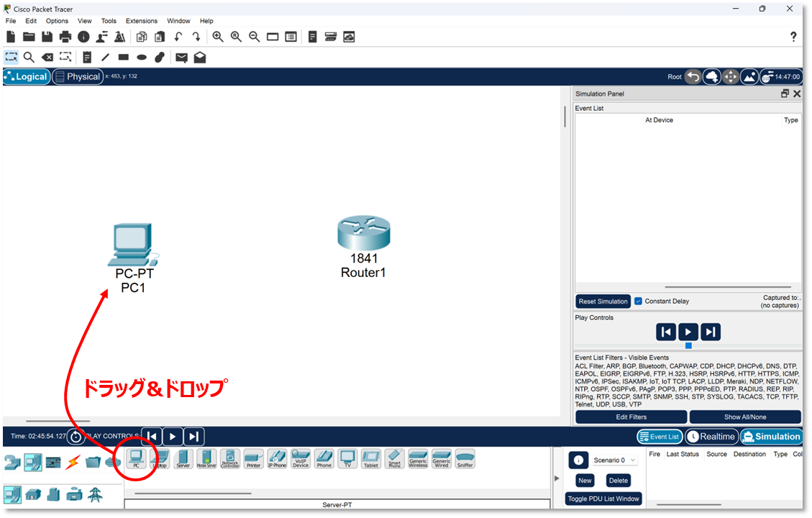Select the Draw Line tool
The width and height of the screenshot is (812, 518).
click(105, 58)
